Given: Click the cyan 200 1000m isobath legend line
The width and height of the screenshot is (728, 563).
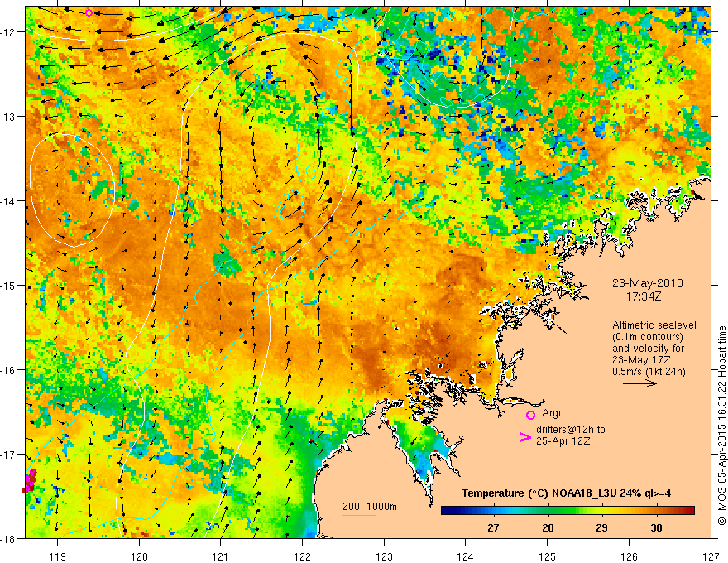Looking at the screenshot, I should pos(358,515).
